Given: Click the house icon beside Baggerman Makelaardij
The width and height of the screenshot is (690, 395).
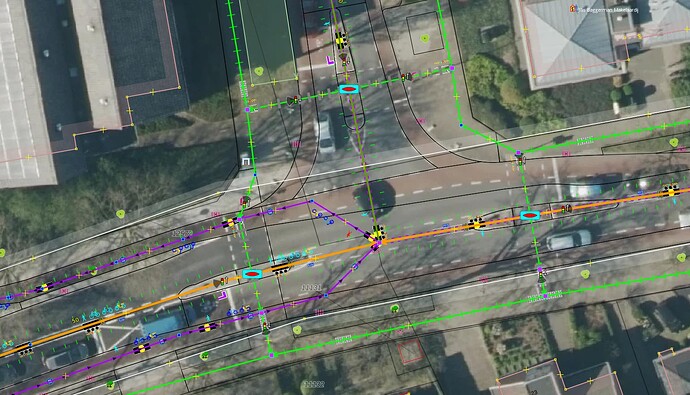Looking at the screenshot, I should pos(573,8).
